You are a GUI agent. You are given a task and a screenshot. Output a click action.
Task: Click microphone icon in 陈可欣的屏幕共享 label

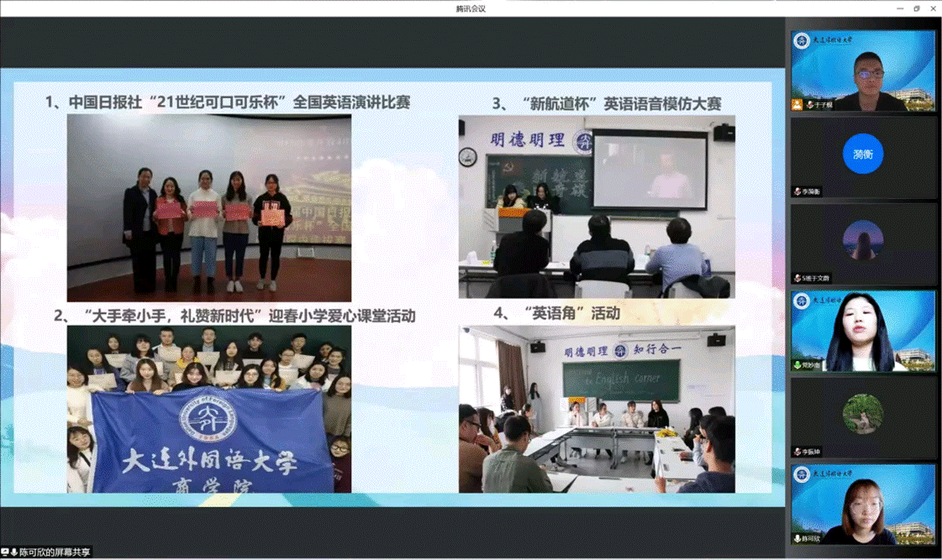click(x=14, y=552)
